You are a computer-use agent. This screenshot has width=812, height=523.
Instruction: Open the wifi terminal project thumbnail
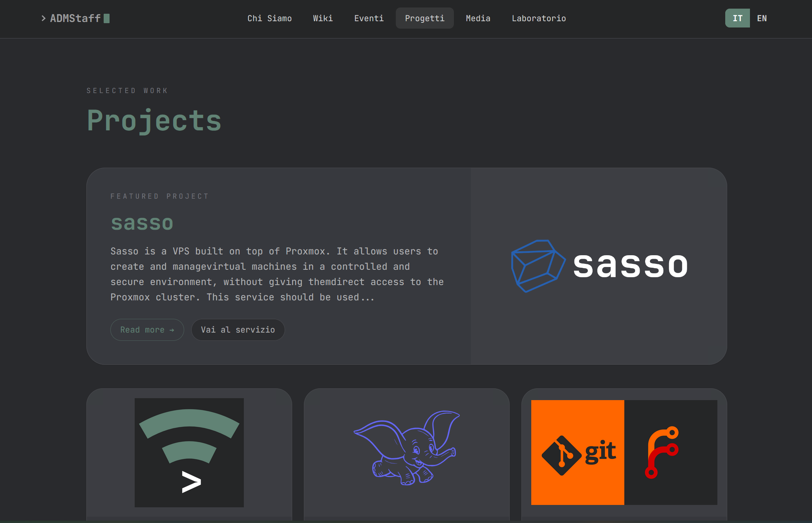(x=189, y=453)
